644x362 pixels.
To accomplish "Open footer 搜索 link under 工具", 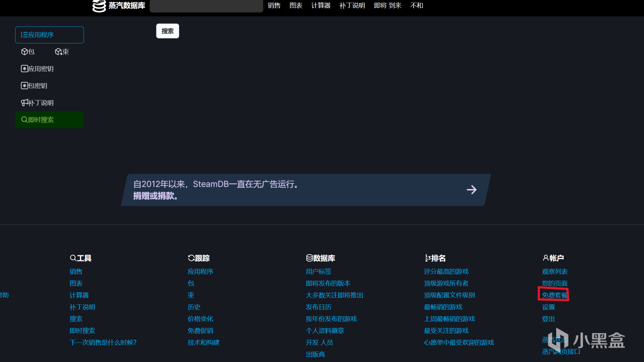I will [76, 319].
